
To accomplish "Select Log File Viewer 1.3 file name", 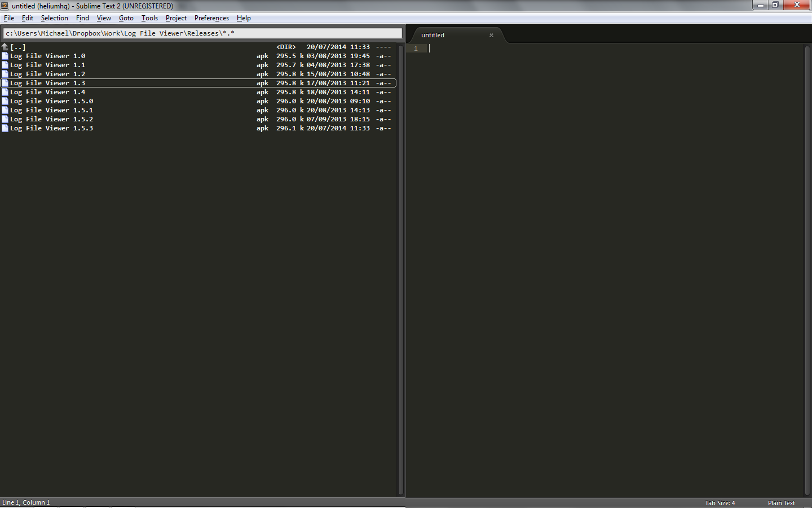I will [48, 83].
